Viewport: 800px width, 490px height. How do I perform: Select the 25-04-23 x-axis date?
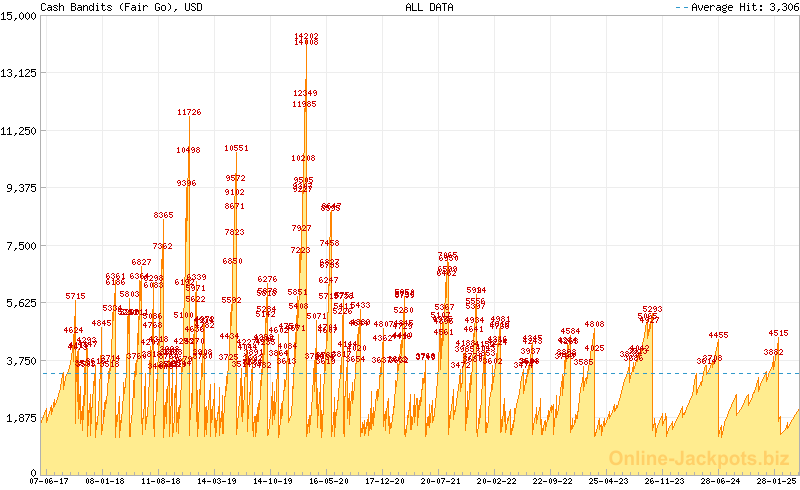pyautogui.click(x=608, y=481)
